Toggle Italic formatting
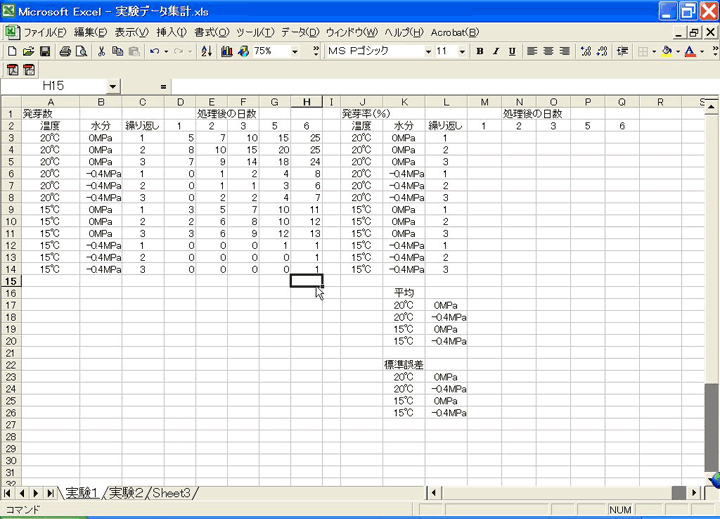This screenshot has width=720, height=519. (496, 51)
